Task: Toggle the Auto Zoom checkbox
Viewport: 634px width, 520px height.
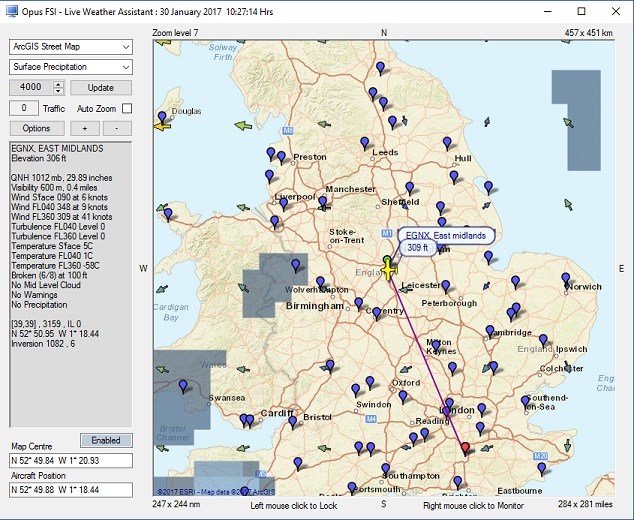Action: 127,108
